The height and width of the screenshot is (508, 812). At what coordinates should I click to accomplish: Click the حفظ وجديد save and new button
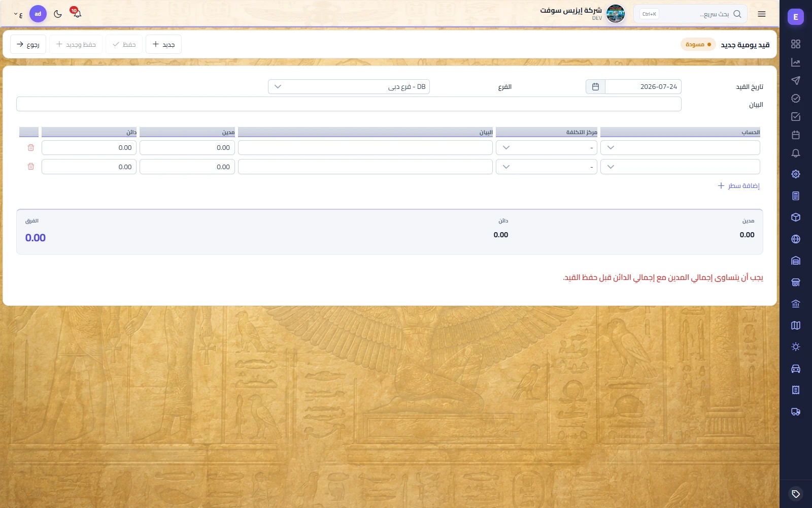tap(76, 44)
